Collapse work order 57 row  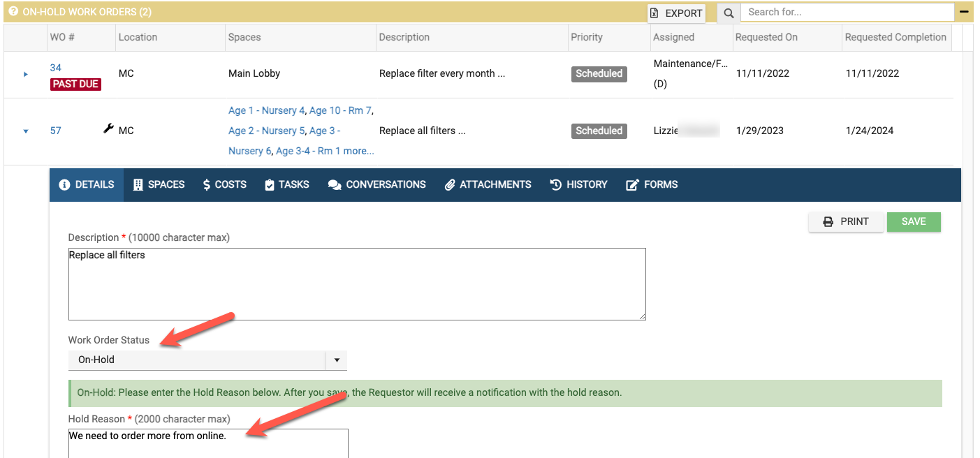click(x=26, y=131)
